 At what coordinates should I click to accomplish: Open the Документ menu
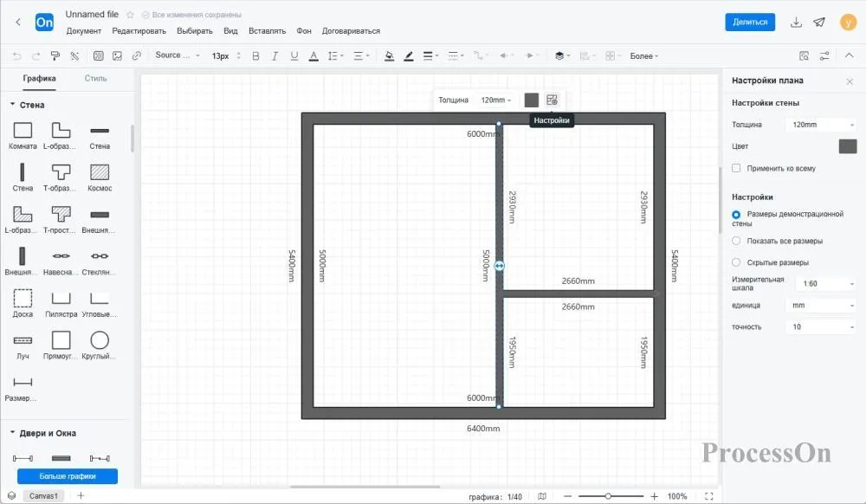click(x=84, y=31)
